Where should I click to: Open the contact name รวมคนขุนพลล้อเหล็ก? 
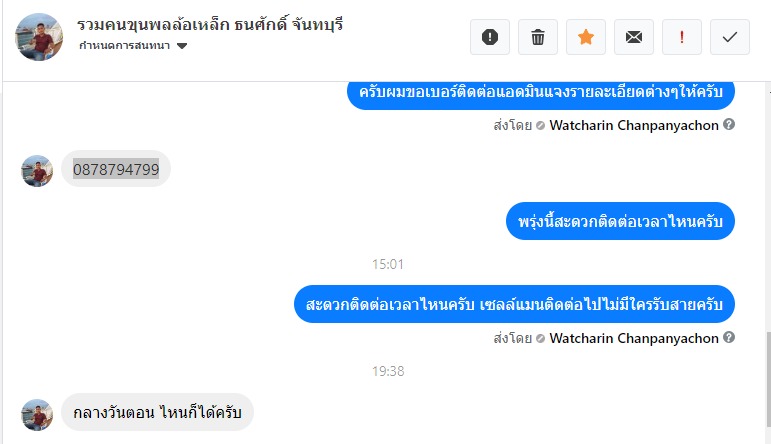(x=153, y=24)
